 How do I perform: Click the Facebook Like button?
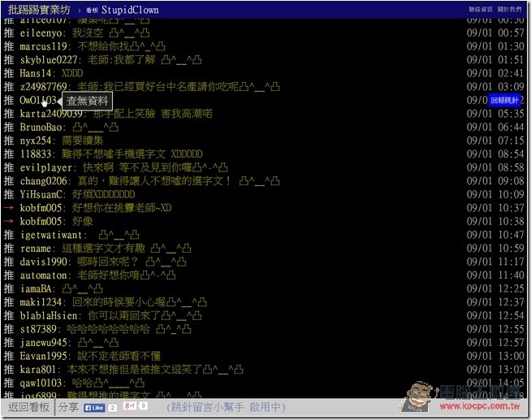click(x=94, y=408)
